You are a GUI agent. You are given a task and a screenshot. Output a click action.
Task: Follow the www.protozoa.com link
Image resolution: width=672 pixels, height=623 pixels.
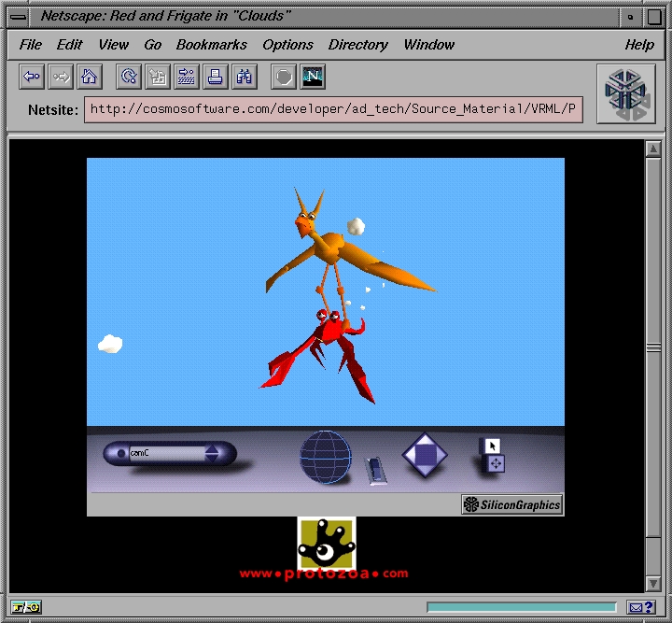point(324,573)
